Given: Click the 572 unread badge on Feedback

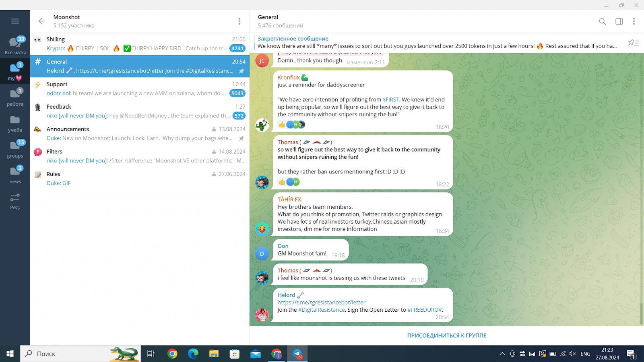Looking at the screenshot, I should tap(239, 116).
